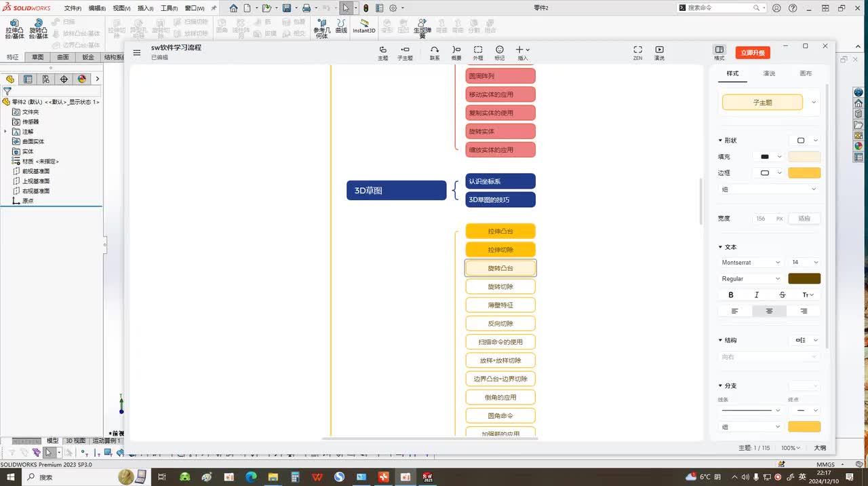Open the FeatureManager design tree tab icon
The width and height of the screenshot is (868, 486).
(10, 79)
